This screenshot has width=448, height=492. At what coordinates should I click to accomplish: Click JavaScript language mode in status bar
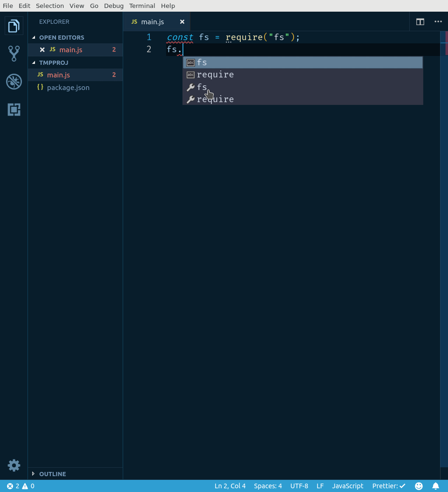coord(347,485)
